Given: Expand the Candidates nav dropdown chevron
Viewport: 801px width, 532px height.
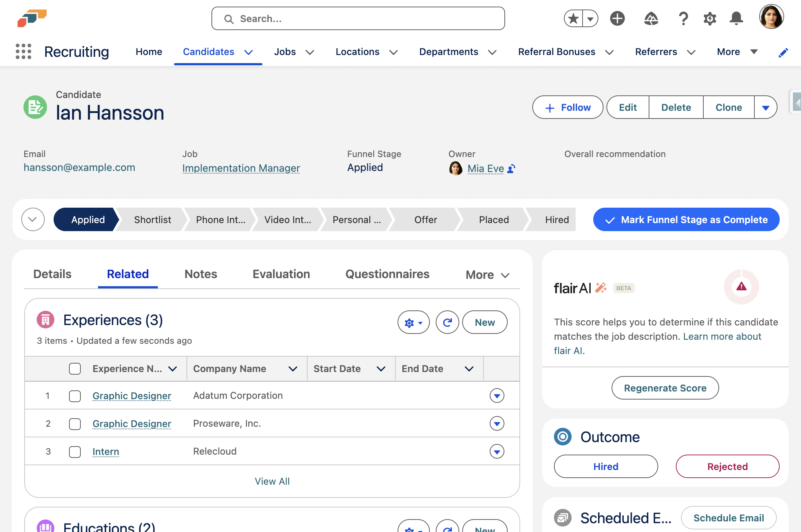Looking at the screenshot, I should coord(249,52).
